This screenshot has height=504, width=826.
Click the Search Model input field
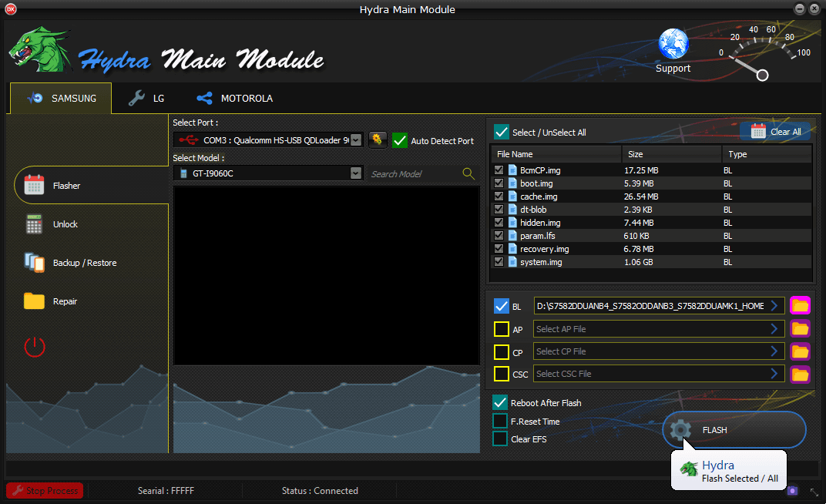[415, 174]
